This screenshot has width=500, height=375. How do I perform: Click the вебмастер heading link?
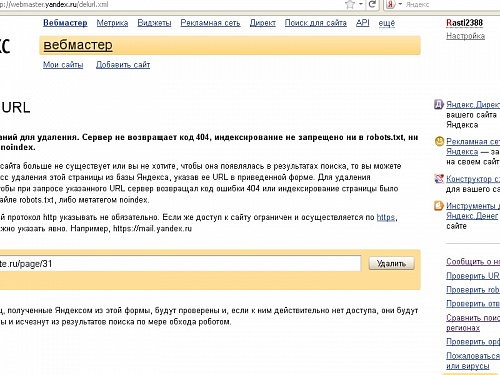click(x=78, y=45)
